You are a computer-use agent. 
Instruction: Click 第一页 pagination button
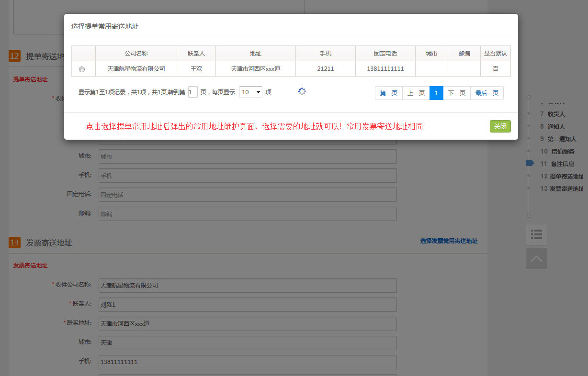(x=388, y=93)
